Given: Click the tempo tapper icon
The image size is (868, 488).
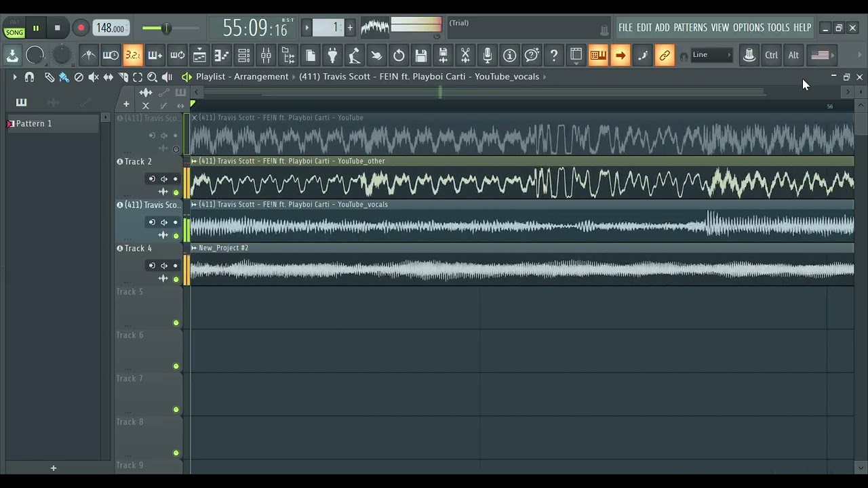Looking at the screenshot, I should pos(355,55).
